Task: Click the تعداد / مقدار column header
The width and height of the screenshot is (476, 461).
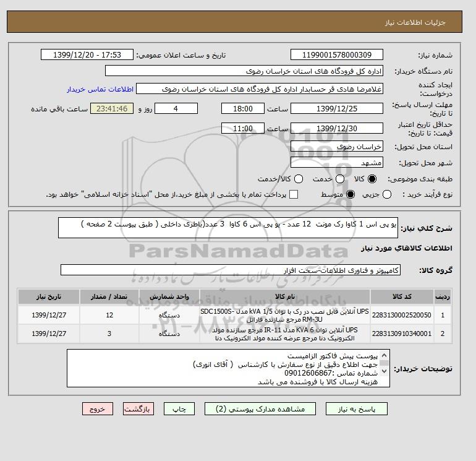Action: [x=109, y=296]
